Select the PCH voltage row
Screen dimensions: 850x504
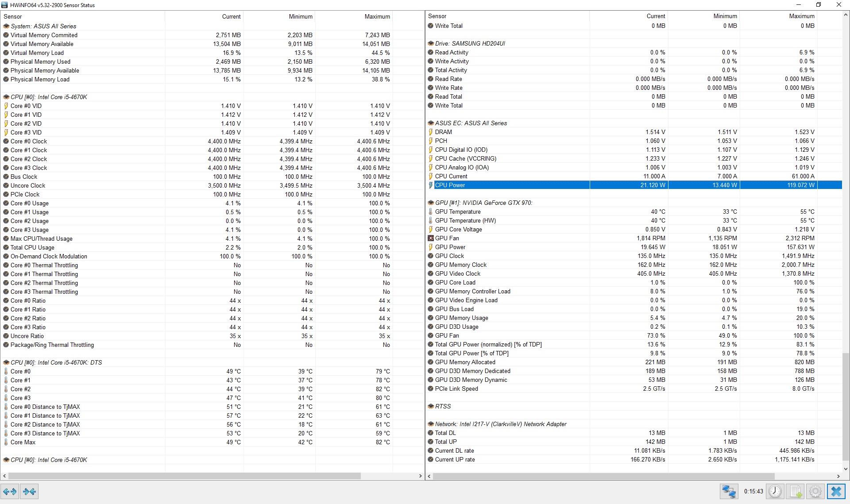pyautogui.click(x=634, y=141)
